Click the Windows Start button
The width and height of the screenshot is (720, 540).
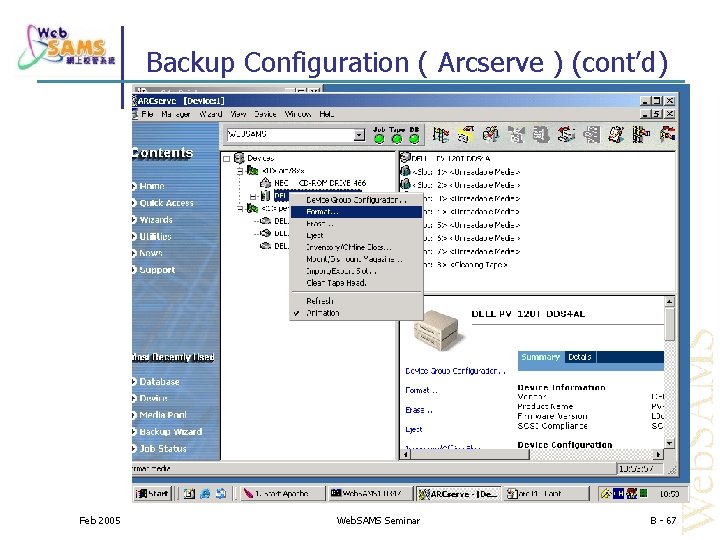point(152,494)
